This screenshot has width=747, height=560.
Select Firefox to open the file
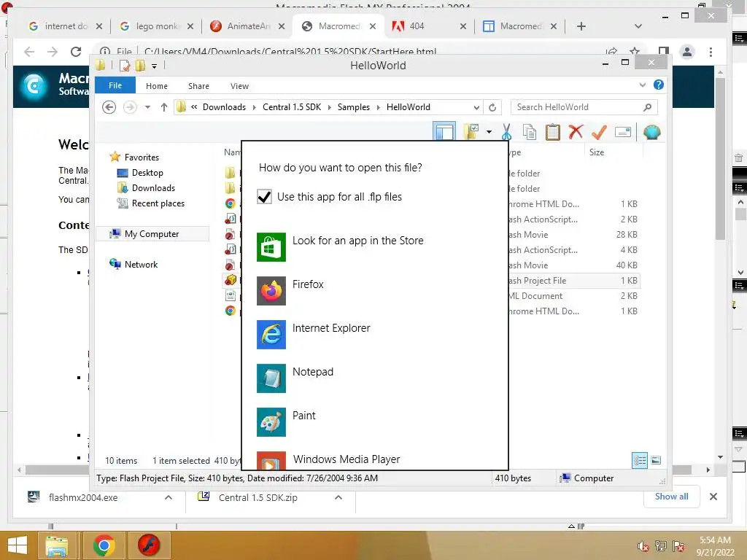290,290
